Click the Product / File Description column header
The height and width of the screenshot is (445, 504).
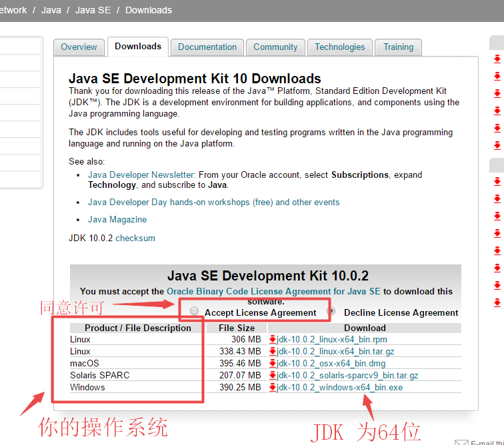pyautogui.click(x=137, y=328)
